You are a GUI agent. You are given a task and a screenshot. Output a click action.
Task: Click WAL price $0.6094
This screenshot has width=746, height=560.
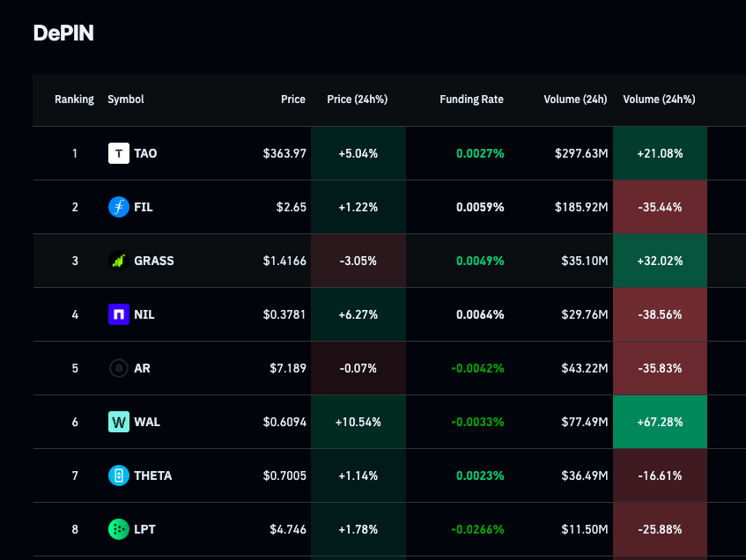[x=284, y=422]
